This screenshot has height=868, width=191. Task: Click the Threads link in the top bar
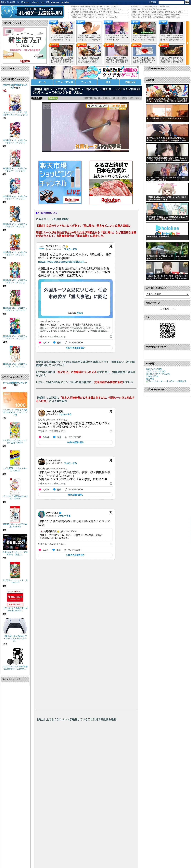[35, 2]
